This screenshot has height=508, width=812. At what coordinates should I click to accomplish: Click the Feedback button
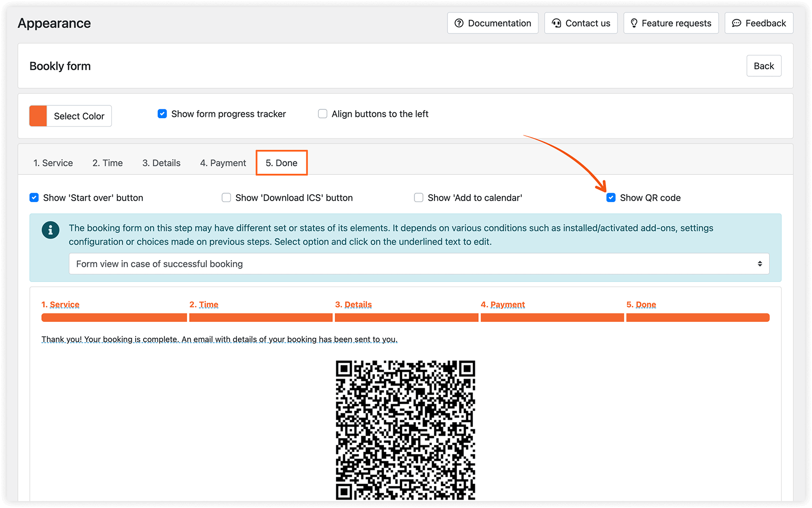click(759, 23)
